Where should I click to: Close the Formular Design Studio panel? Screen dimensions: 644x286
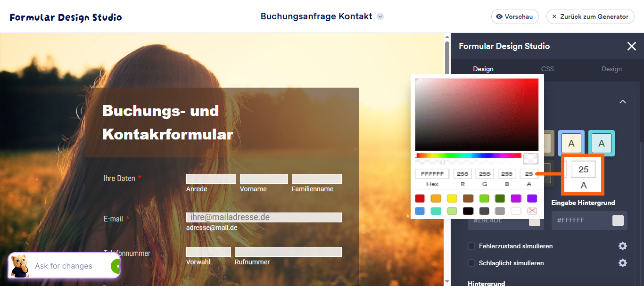pos(631,46)
